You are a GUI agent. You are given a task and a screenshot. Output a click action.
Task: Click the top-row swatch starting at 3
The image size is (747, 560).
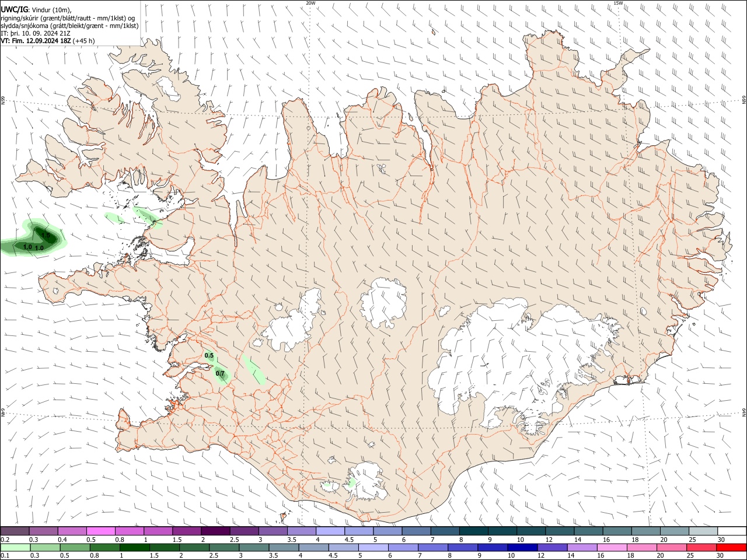(273, 531)
